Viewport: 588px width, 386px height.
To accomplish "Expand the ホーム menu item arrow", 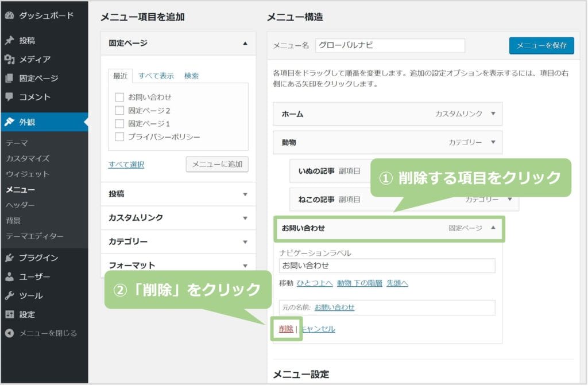I will [x=493, y=114].
